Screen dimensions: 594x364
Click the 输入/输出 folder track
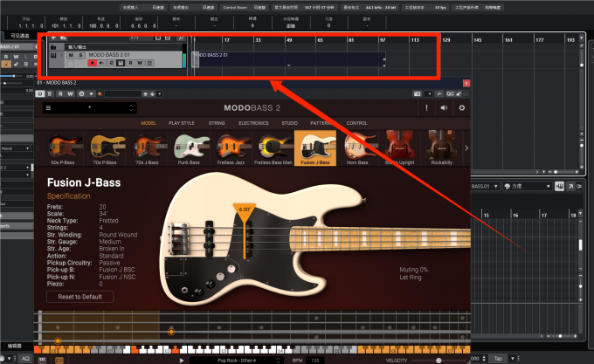[x=116, y=47]
